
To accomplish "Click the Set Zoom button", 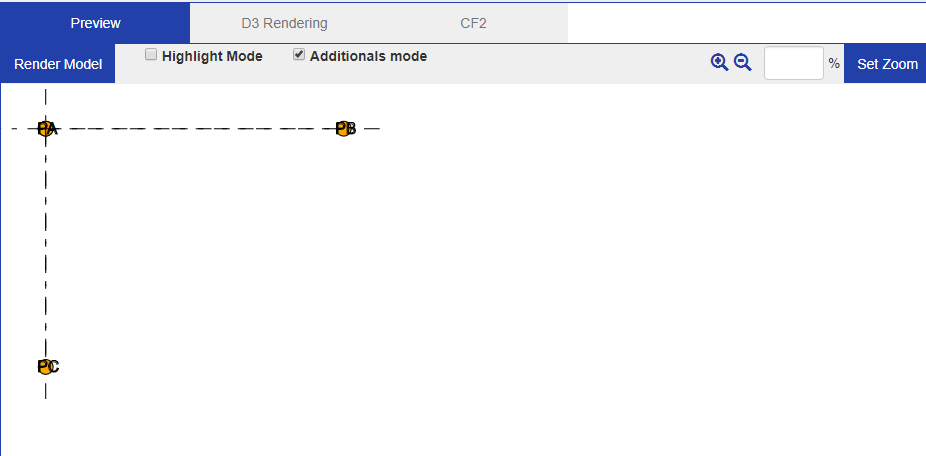I will [x=887, y=64].
